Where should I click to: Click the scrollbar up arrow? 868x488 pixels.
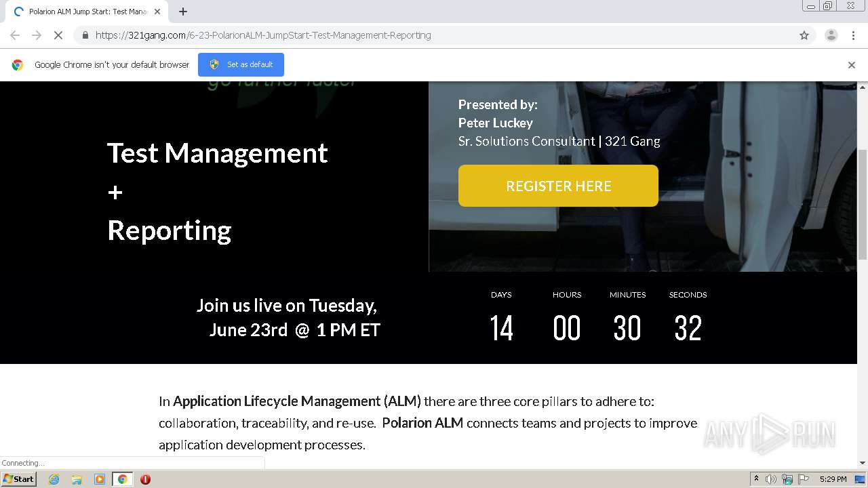click(x=863, y=87)
